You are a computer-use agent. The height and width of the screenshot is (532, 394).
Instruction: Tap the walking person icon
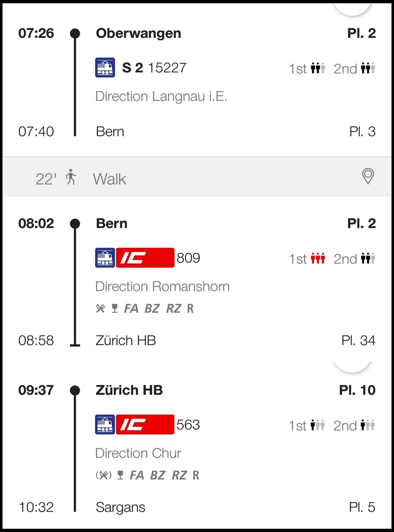point(71,177)
